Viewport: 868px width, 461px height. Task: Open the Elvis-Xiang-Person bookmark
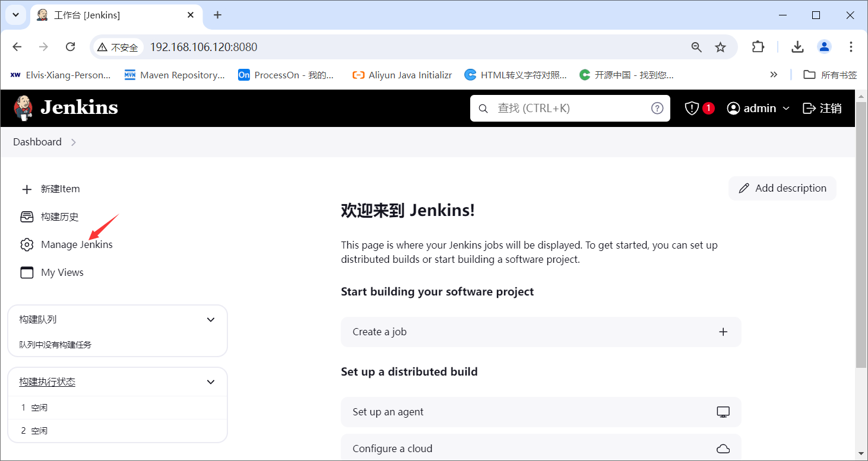coord(61,75)
